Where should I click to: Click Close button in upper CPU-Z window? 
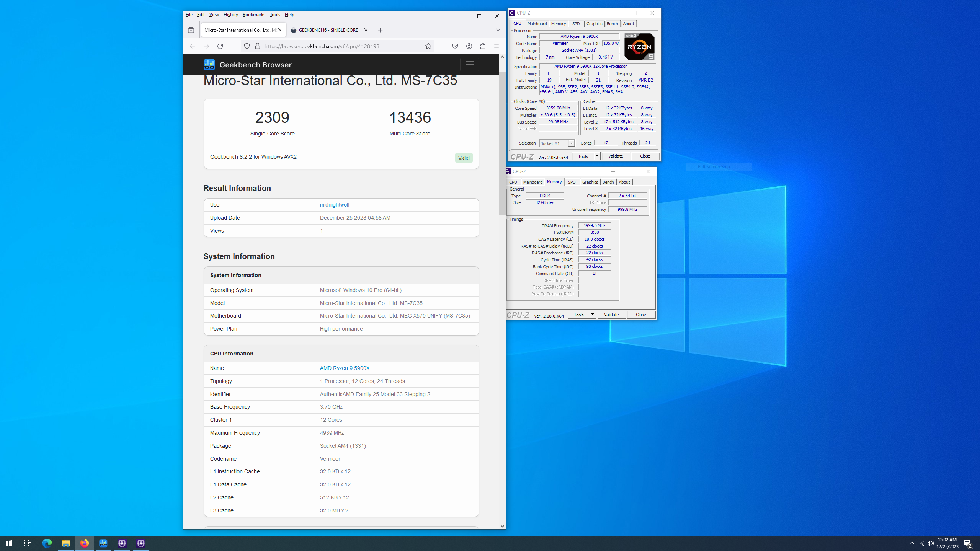point(645,156)
